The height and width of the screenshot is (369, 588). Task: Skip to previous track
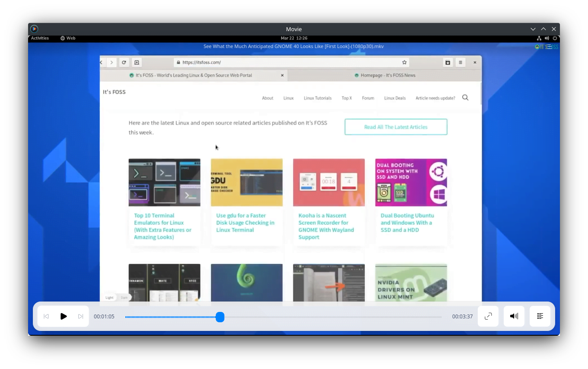[46, 316]
